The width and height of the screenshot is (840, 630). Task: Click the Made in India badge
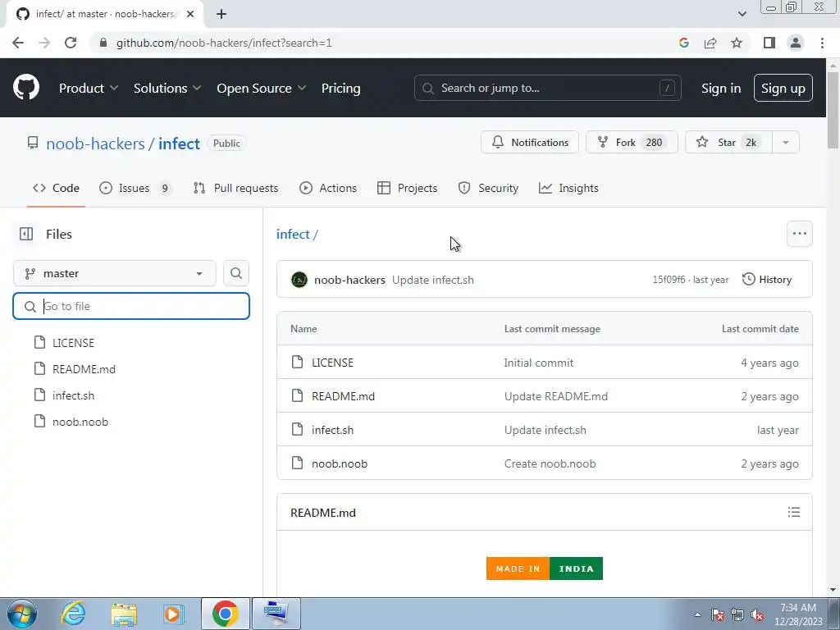click(x=545, y=568)
